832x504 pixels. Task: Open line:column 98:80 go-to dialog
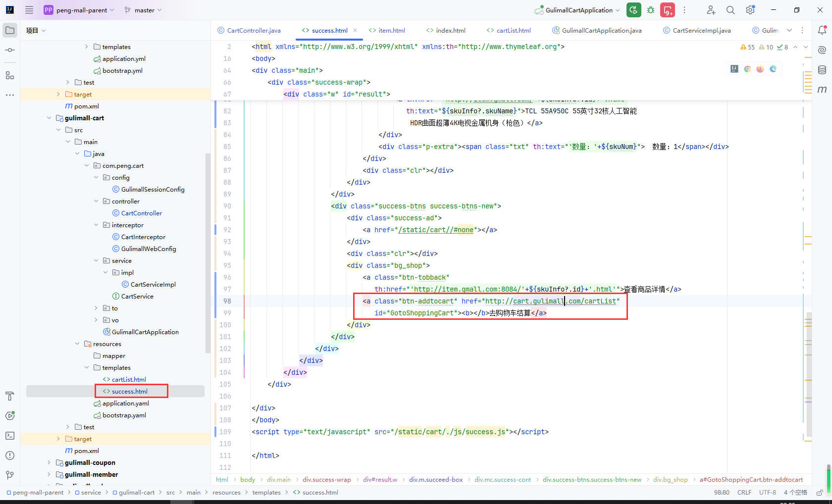click(x=722, y=493)
